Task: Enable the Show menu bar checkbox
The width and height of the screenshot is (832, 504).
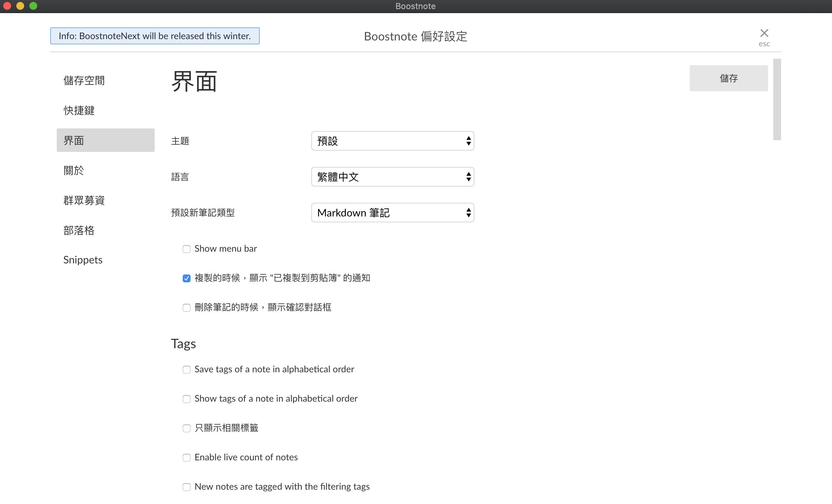Action: pyautogui.click(x=186, y=249)
